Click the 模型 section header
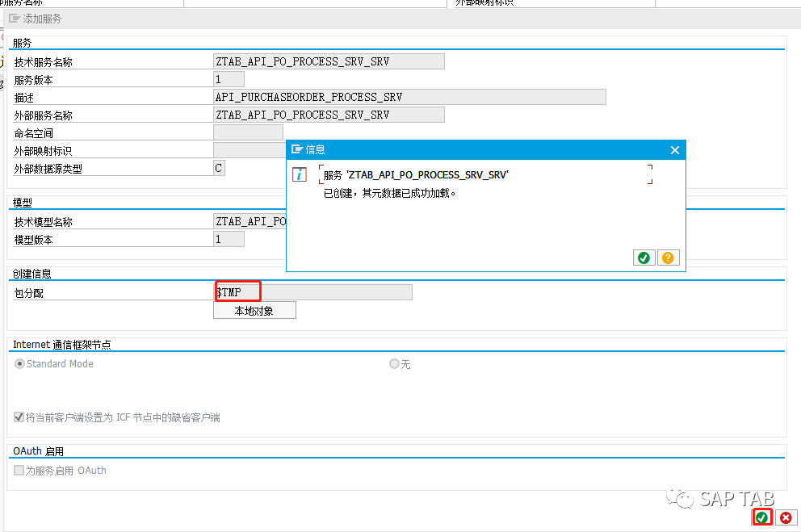This screenshot has width=801, height=532. tap(23, 203)
